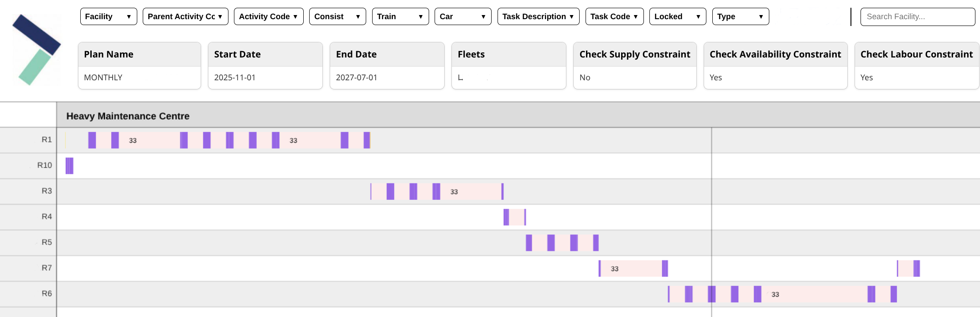Open the Task Description dropdown
Screen dimensions: 980x317
(538, 16)
